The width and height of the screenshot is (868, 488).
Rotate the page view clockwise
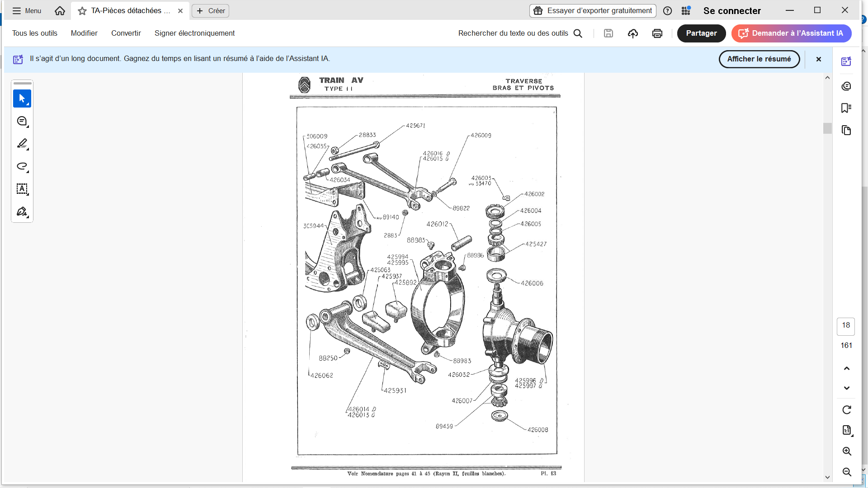[x=846, y=410]
